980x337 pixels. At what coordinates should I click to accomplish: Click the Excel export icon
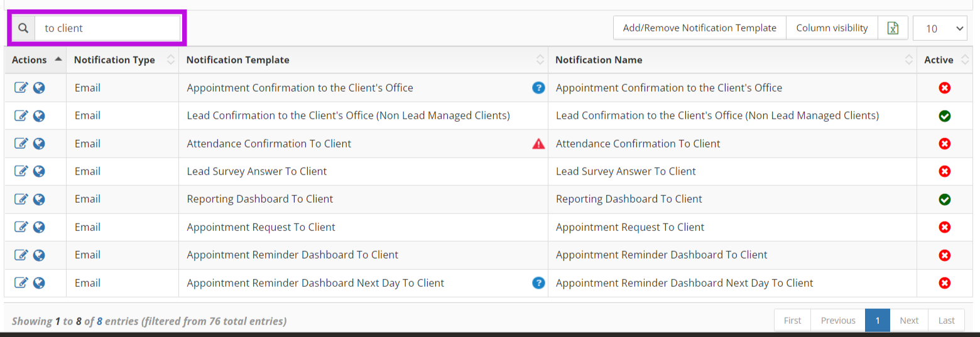tap(893, 28)
